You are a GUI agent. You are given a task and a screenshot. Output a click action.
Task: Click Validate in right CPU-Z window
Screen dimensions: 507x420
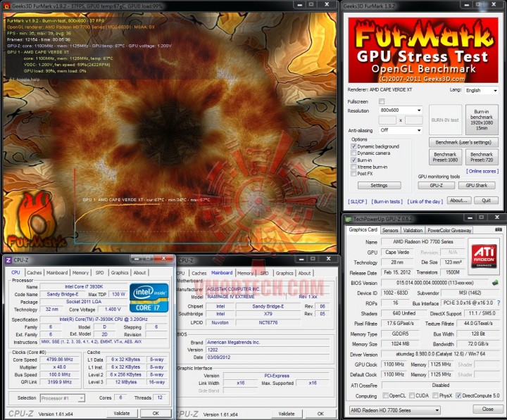point(287,414)
